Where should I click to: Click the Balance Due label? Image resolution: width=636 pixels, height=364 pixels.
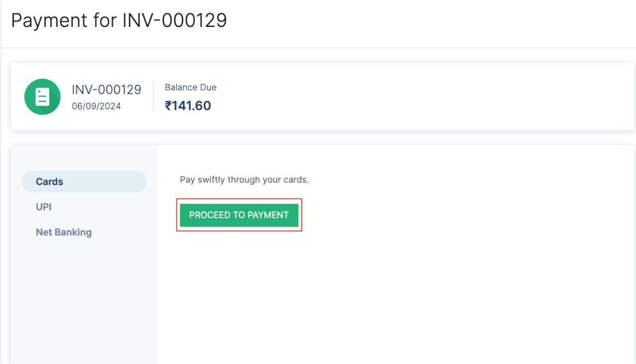pyautogui.click(x=190, y=87)
